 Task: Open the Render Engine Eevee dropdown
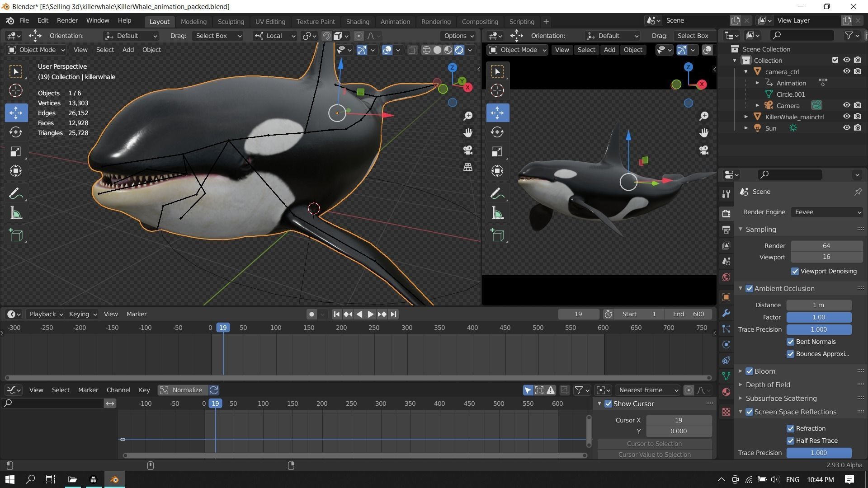pos(827,212)
